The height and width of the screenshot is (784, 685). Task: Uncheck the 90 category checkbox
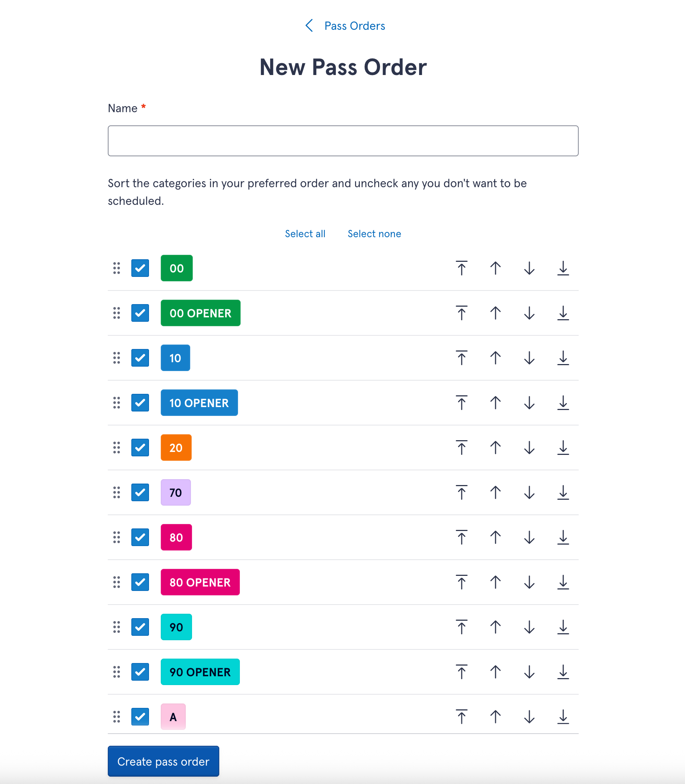click(140, 627)
